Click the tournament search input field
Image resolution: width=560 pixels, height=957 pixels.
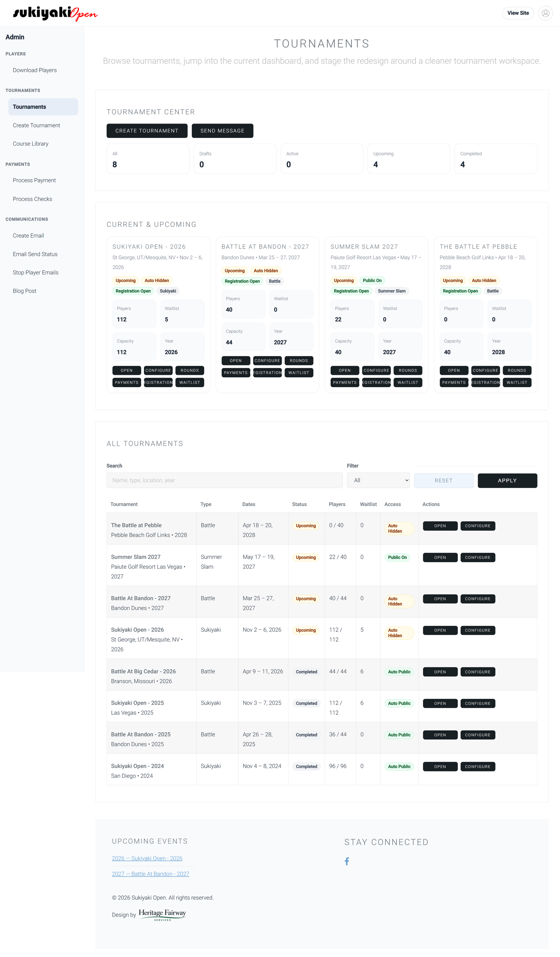[224, 480]
